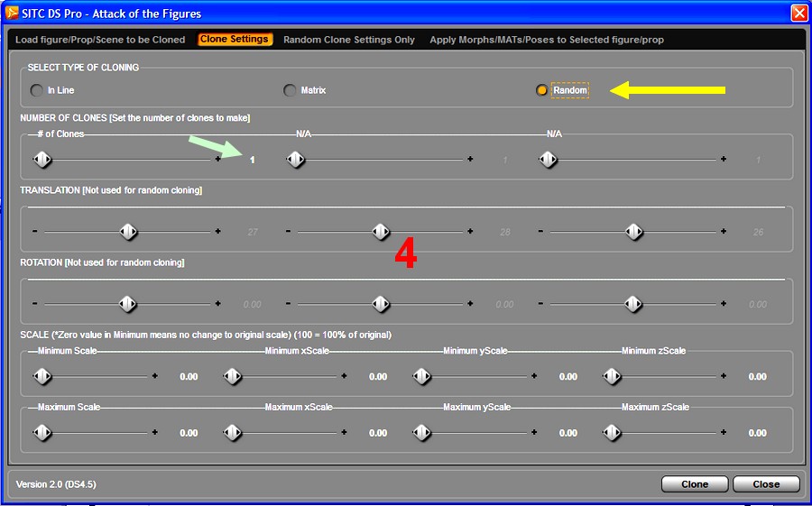
Task: Click the second N/A slider handle
Action: point(548,160)
